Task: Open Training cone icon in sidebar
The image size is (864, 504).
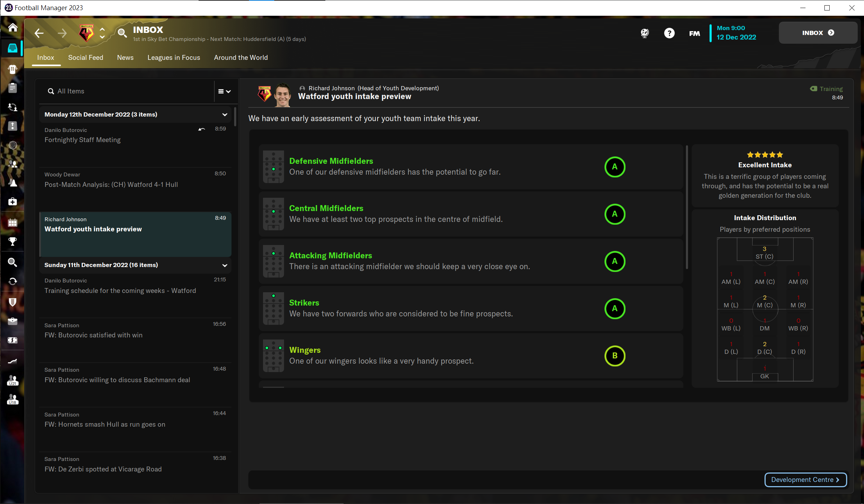Action: click(13, 183)
